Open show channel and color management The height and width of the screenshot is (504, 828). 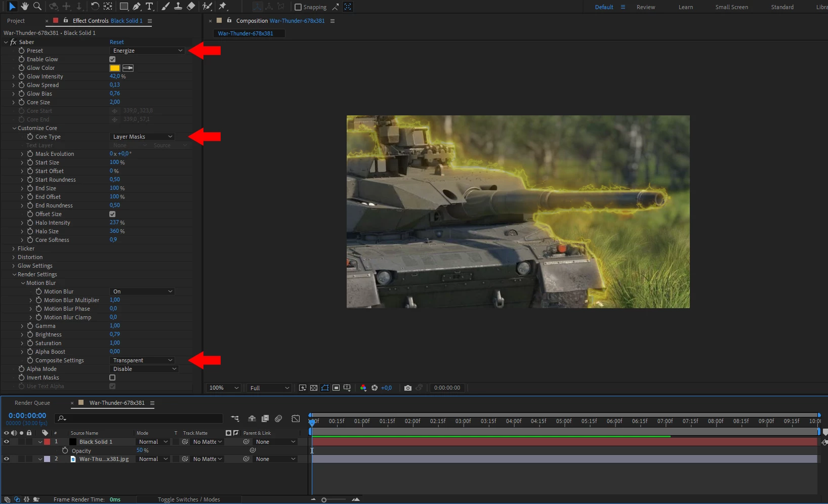(363, 388)
